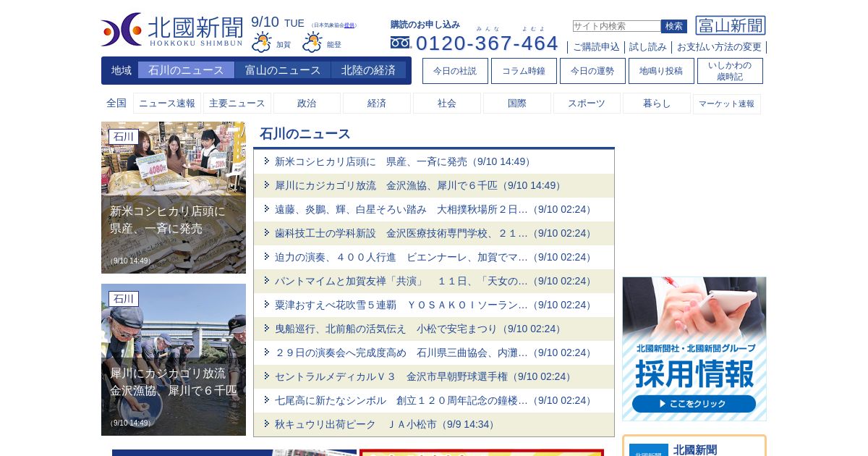Open the river fish release photo thumbnail
This screenshot has width=868, height=456.
174,360
